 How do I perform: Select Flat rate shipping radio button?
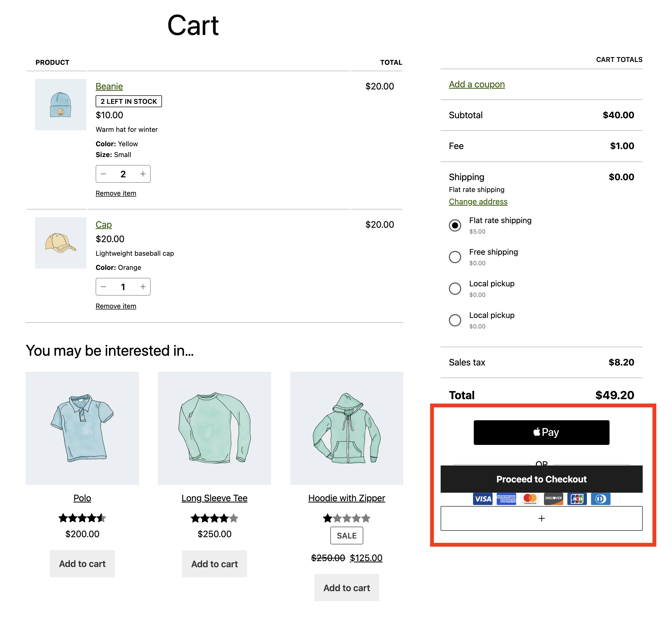pos(455,225)
